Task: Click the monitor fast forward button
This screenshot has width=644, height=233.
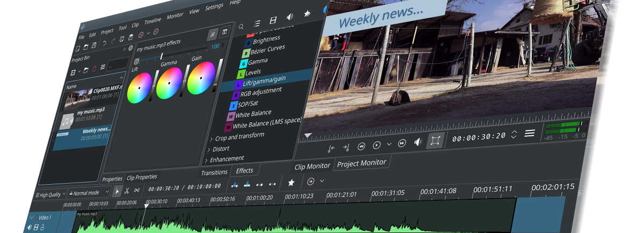Action: [x=402, y=143]
